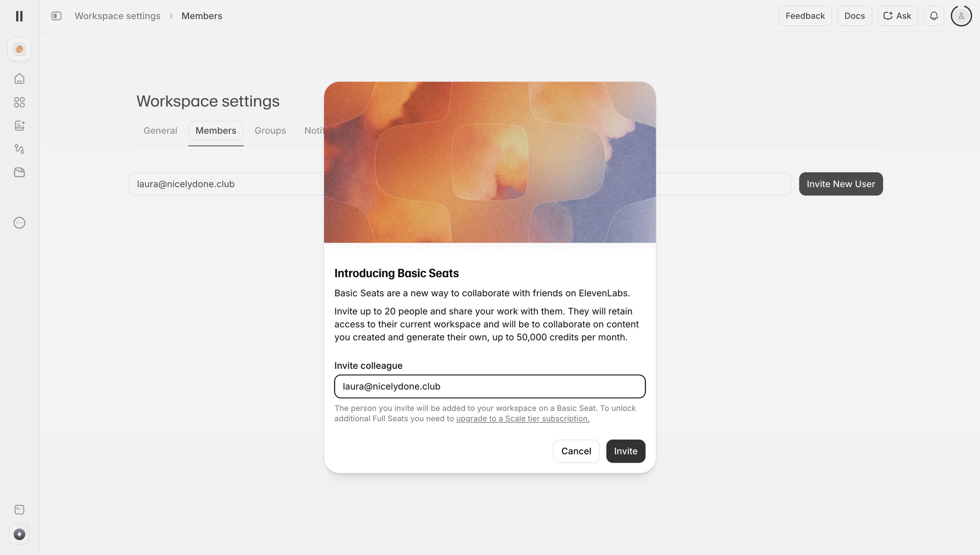Click the ElevenLabs logo icon
The height and width of the screenshot is (555, 980).
(x=19, y=16)
